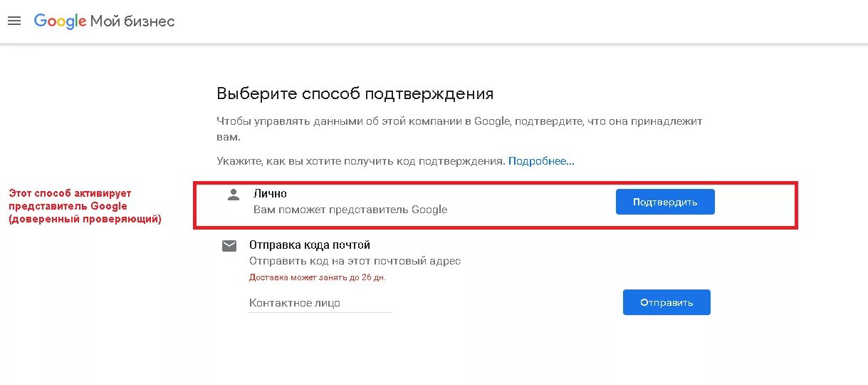Click the Отправить button
Screen dimensions: 868x385
tap(666, 302)
